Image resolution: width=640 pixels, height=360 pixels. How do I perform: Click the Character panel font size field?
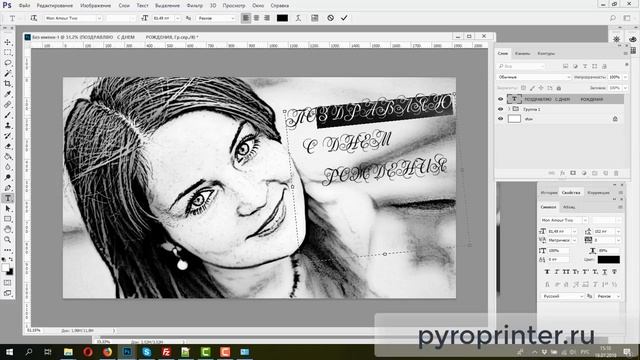tap(559, 231)
